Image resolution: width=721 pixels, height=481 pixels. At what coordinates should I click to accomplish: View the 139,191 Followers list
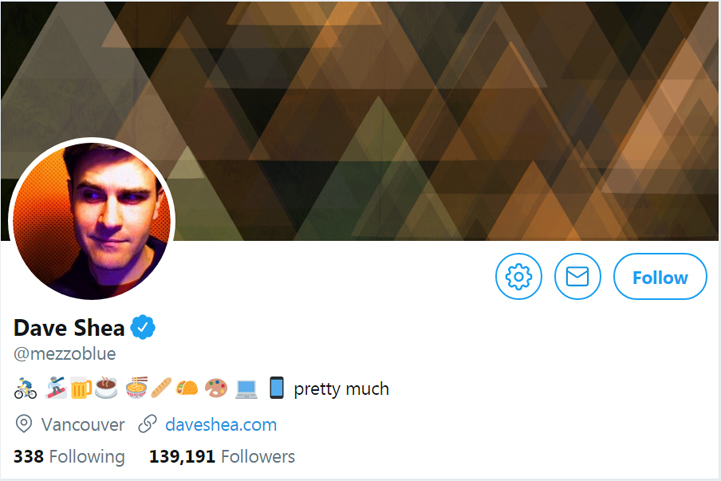(222, 457)
